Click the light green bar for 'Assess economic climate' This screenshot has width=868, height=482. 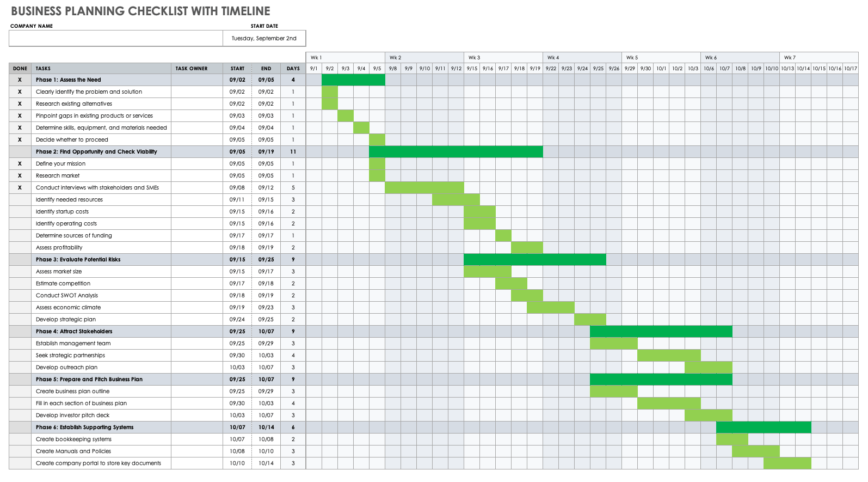(x=551, y=308)
